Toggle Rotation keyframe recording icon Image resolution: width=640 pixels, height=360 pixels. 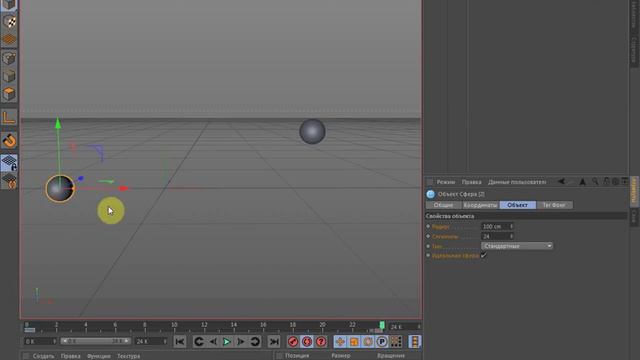click(x=368, y=342)
